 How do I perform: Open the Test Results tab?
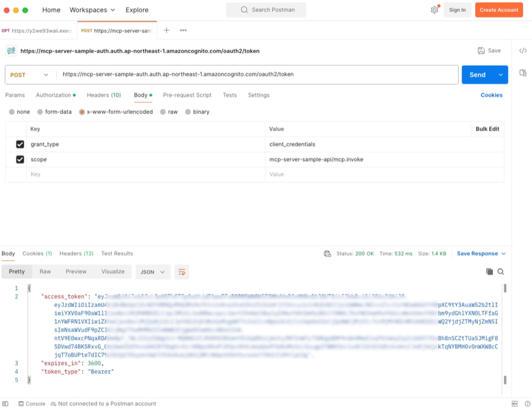coord(117,254)
